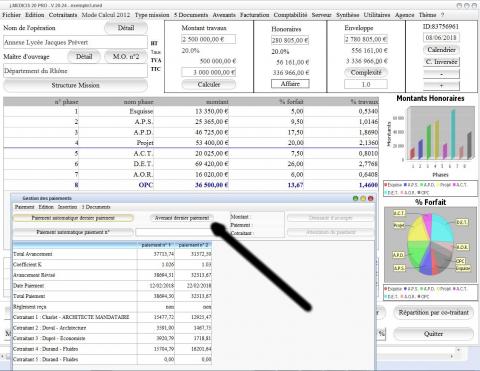Select the highlighted OPC phase row
This screenshot has height=371, width=480.
[x=191, y=185]
